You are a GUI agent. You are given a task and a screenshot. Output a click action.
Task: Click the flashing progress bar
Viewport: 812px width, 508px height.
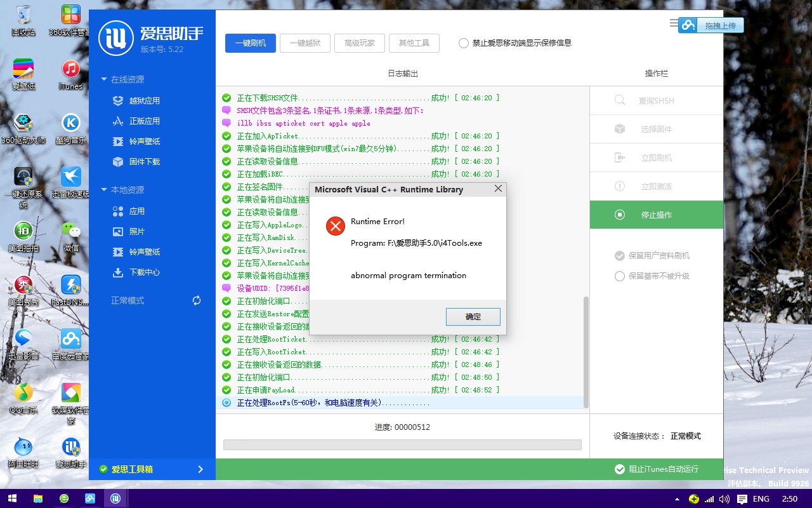(x=402, y=444)
